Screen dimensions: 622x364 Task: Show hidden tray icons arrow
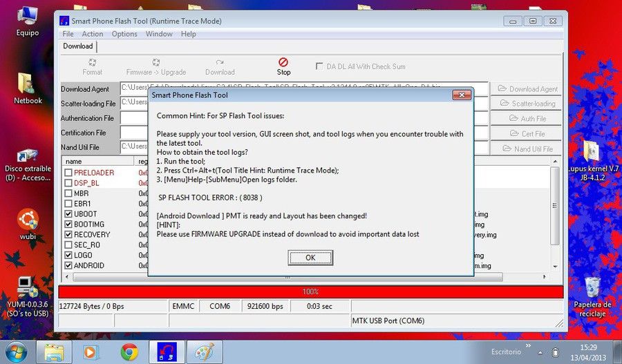540,352
